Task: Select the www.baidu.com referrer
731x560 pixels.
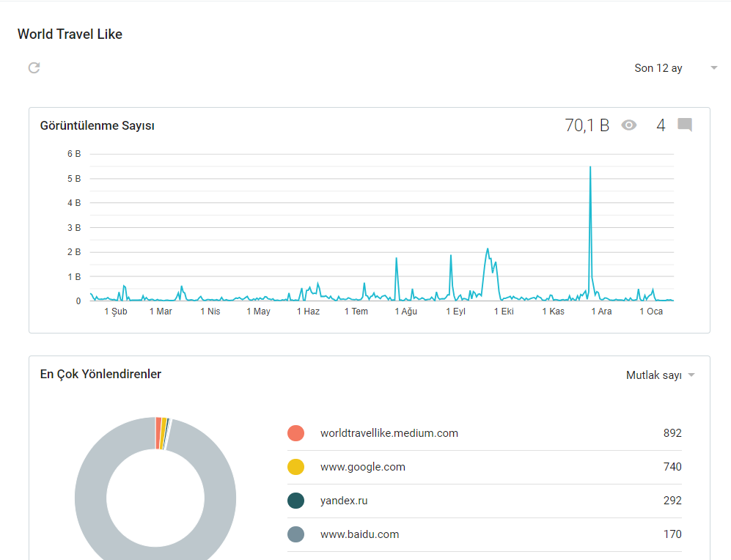Action: pyautogui.click(x=485, y=534)
